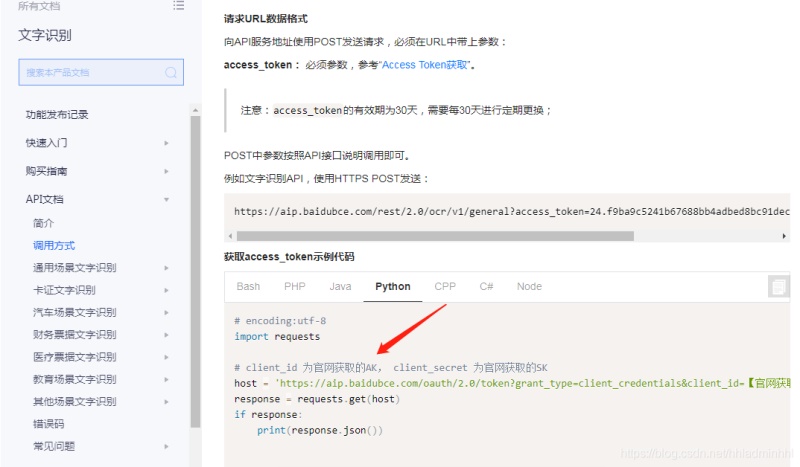The width and height of the screenshot is (800, 467).
Task: Expand 教育场景文字识别 submenu
Action: click(x=166, y=380)
